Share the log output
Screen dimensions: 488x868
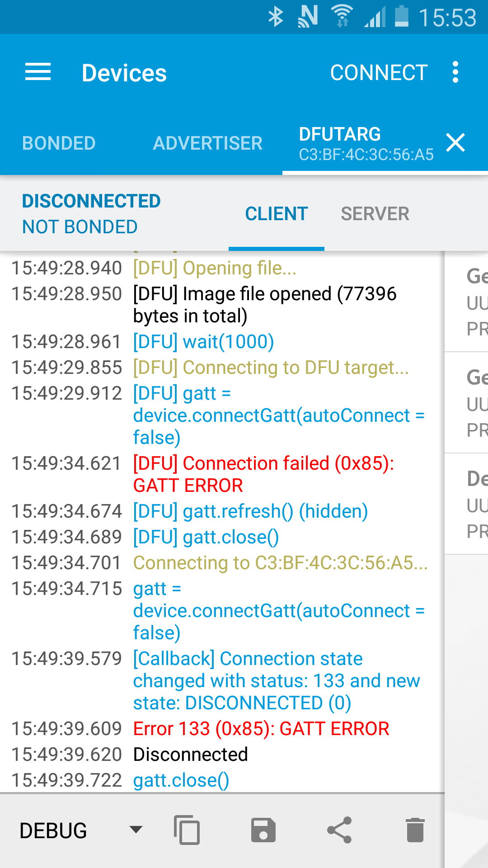click(339, 830)
